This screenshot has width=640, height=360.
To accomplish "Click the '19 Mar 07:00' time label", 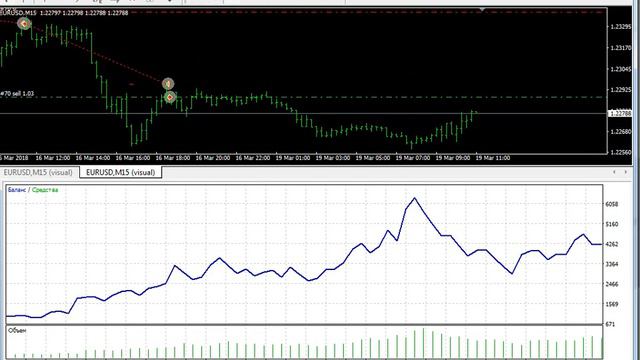I will (413, 158).
